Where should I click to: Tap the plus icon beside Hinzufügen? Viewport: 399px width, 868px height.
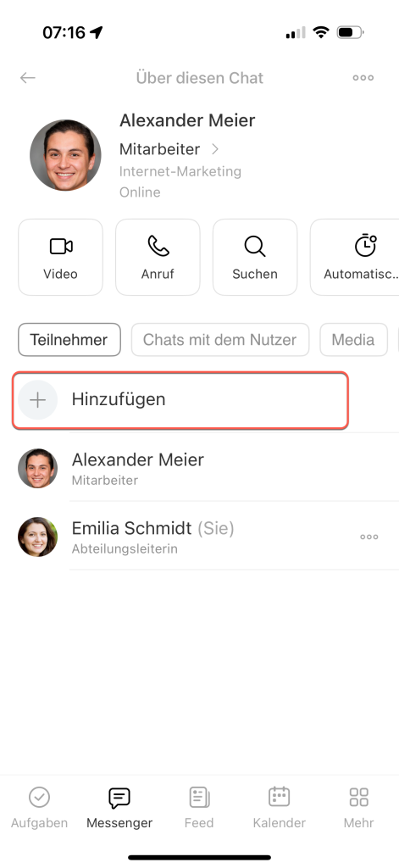click(37, 400)
